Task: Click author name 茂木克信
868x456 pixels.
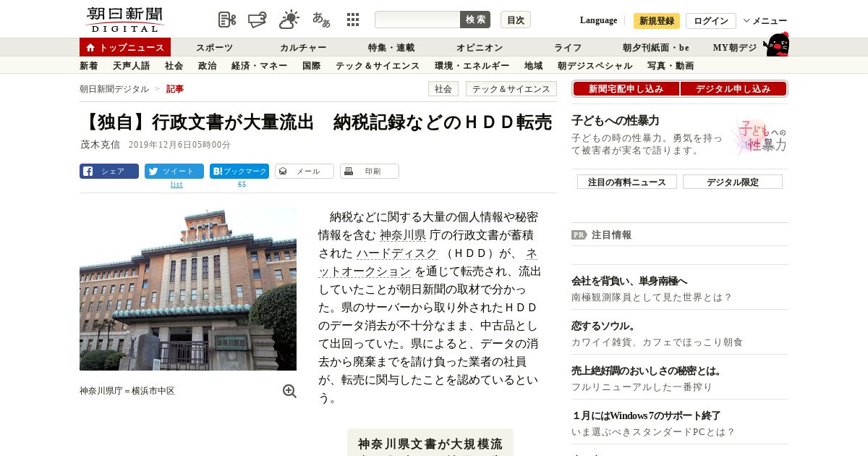Action: 101,144
